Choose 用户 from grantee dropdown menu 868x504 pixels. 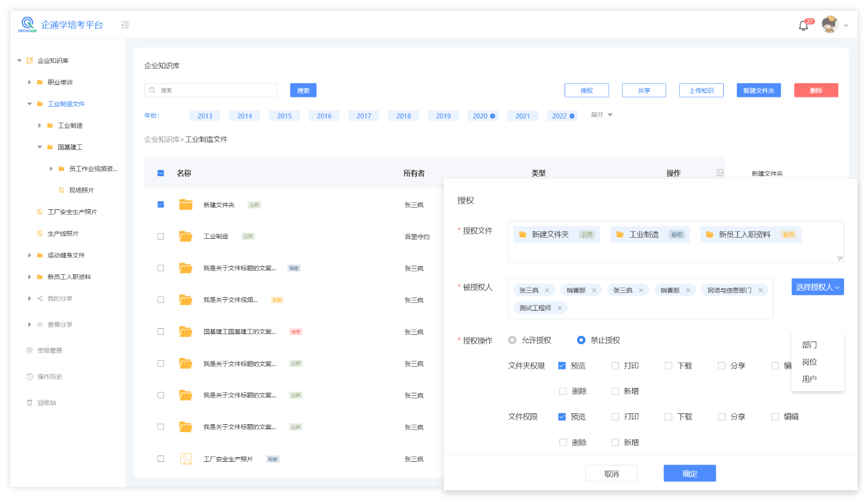coord(809,379)
